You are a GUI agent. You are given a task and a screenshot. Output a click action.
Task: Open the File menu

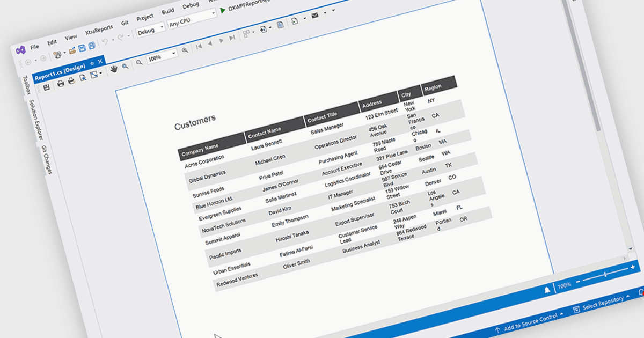click(34, 47)
